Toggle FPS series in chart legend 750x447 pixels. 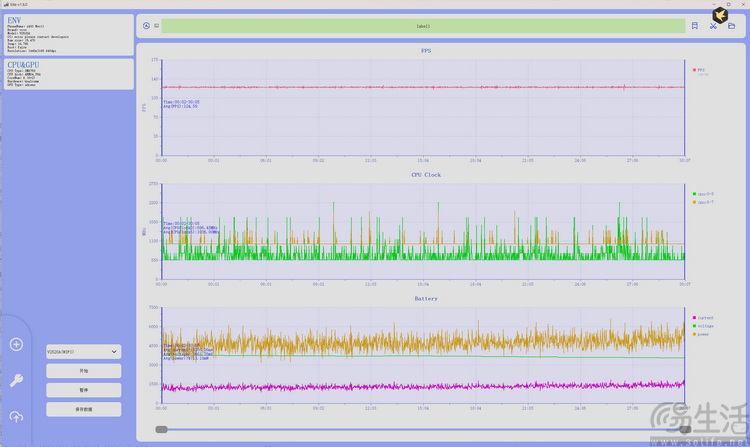tap(700, 70)
